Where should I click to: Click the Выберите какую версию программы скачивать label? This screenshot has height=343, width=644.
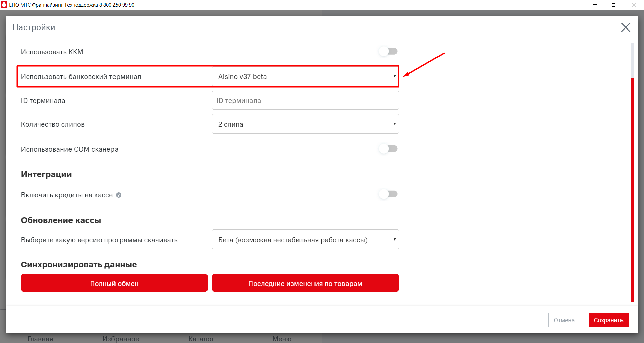[99, 240]
